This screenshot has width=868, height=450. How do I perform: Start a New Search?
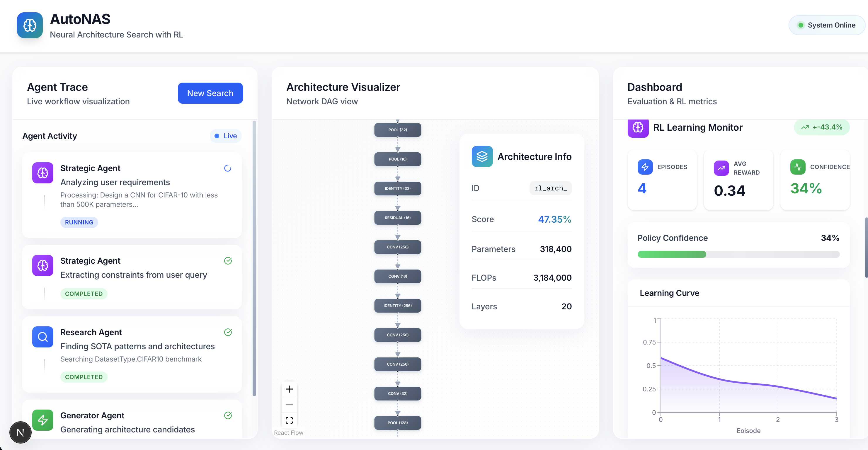point(210,93)
